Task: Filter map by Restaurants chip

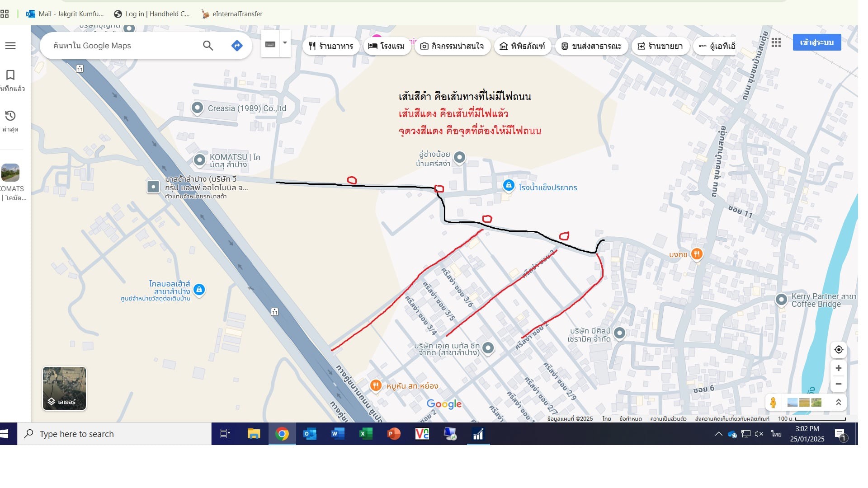Action: [x=331, y=46]
